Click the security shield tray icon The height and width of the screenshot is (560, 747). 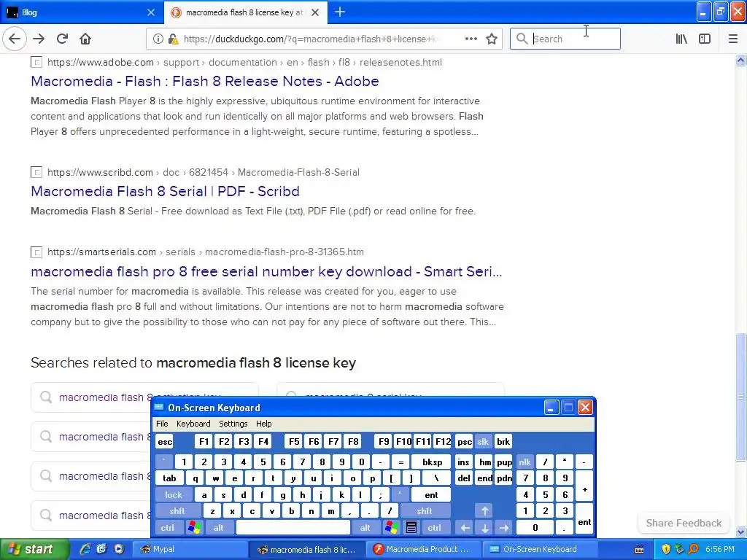[x=665, y=549]
